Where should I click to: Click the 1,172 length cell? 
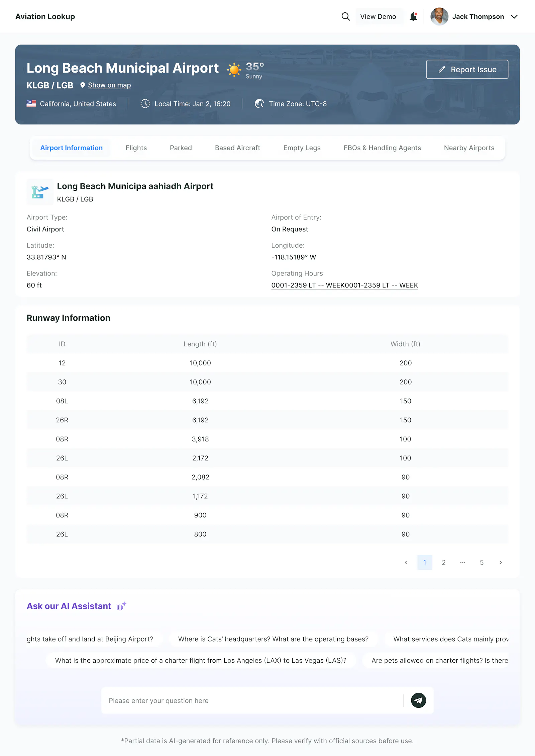pos(200,496)
